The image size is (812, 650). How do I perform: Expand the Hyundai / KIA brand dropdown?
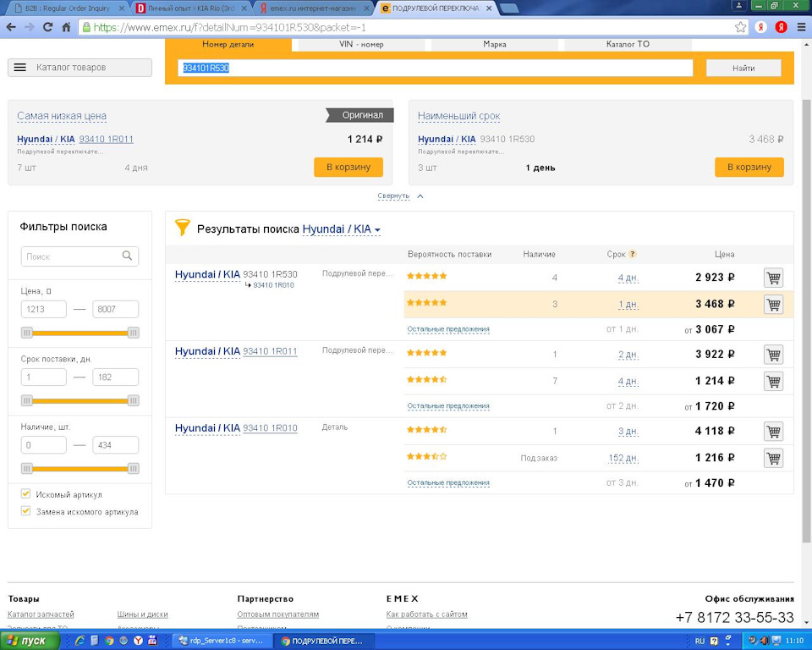pos(341,229)
